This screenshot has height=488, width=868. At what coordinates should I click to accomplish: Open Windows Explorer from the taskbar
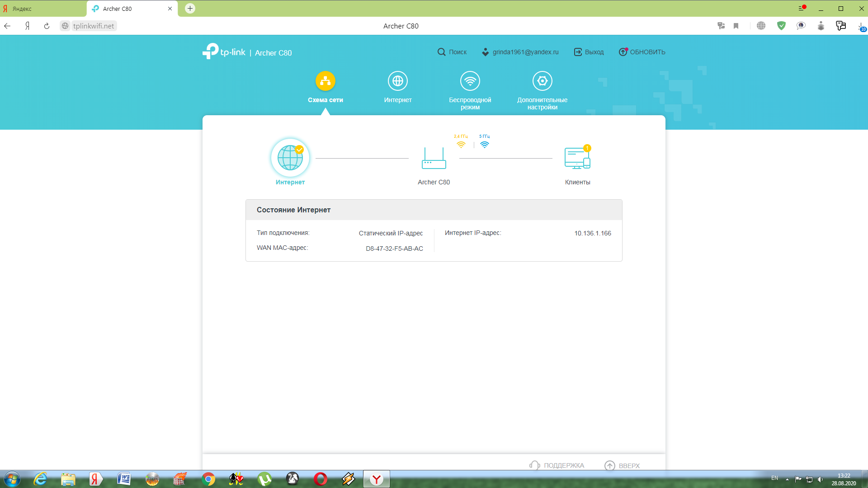[68, 479]
